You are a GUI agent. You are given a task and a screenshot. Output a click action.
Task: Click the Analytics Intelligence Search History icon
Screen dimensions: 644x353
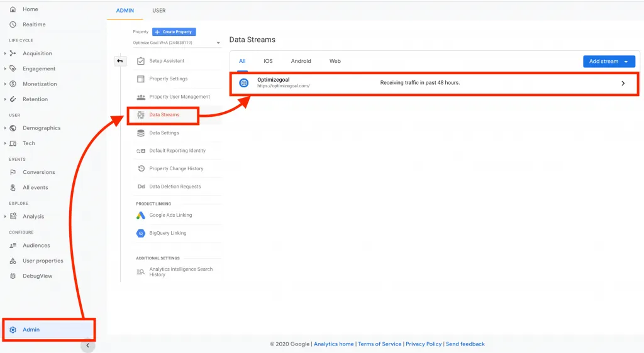140,272
